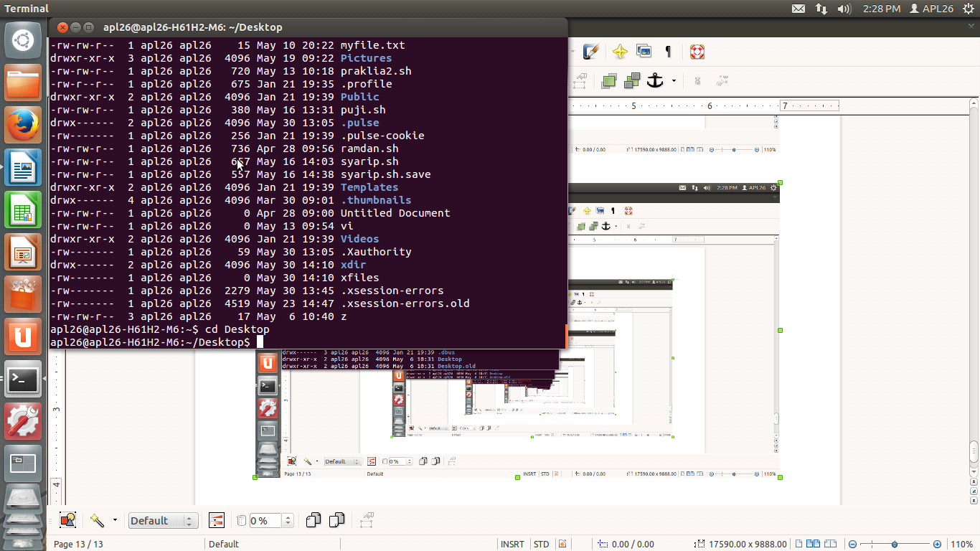Open Ubuntu One launcher icon
The width and height of the screenshot is (980, 551).
[x=23, y=337]
